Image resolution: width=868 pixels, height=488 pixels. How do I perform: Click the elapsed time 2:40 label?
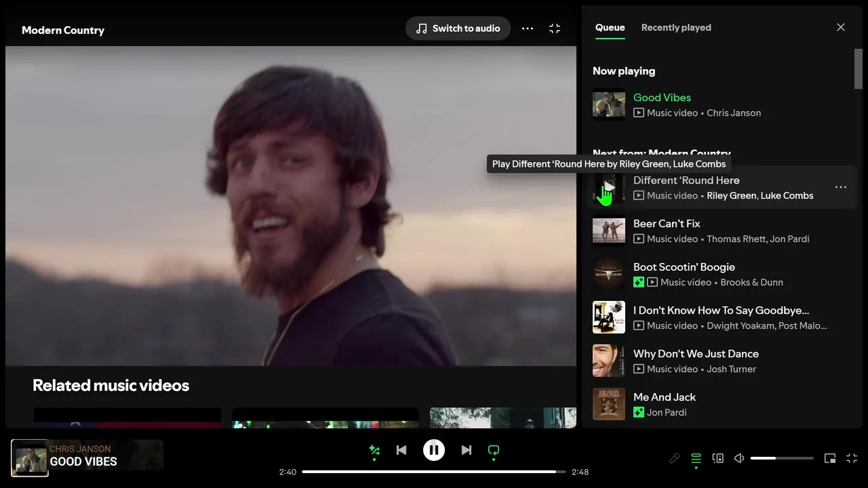tap(288, 472)
